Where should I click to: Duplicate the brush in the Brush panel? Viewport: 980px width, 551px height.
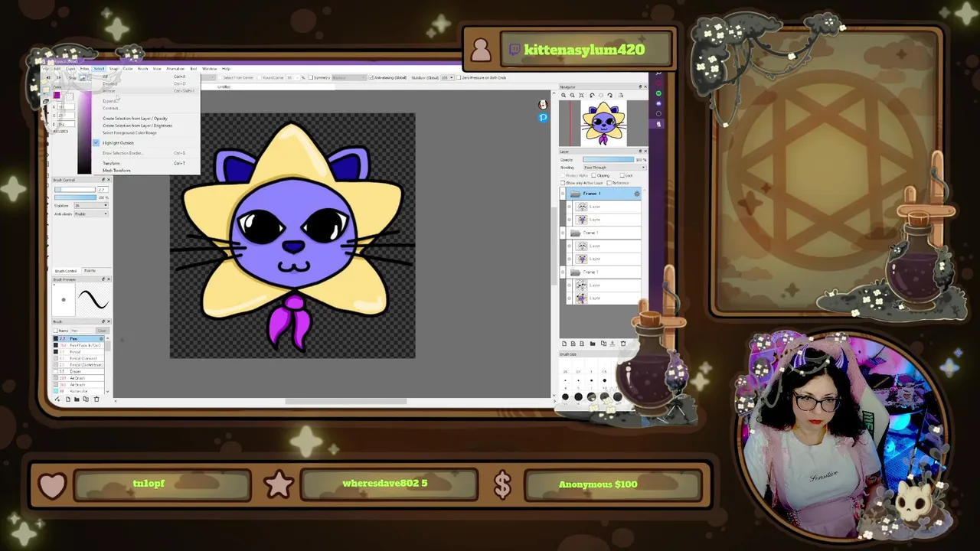pyautogui.click(x=86, y=399)
